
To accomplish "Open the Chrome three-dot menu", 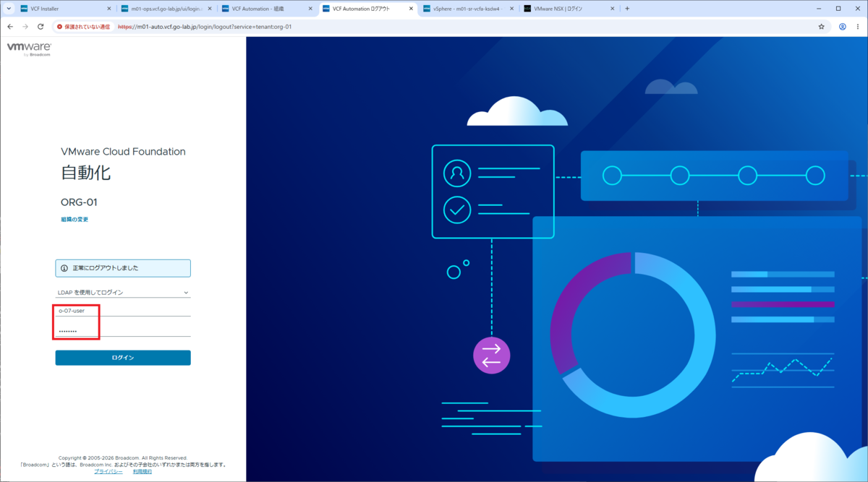I will tap(858, 26).
